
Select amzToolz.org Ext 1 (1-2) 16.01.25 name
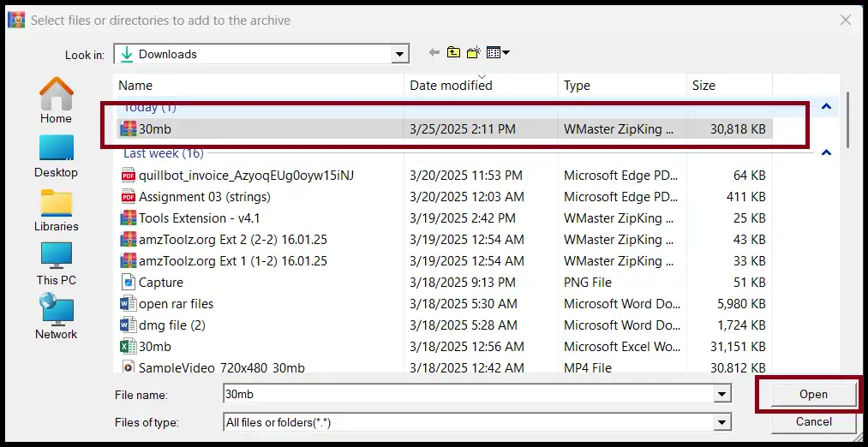point(233,260)
